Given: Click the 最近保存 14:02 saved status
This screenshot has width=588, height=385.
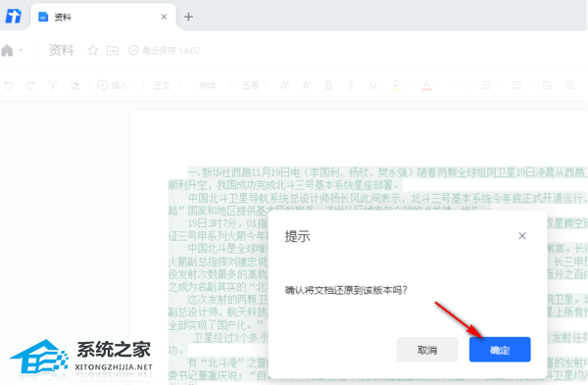Looking at the screenshot, I should (165, 50).
